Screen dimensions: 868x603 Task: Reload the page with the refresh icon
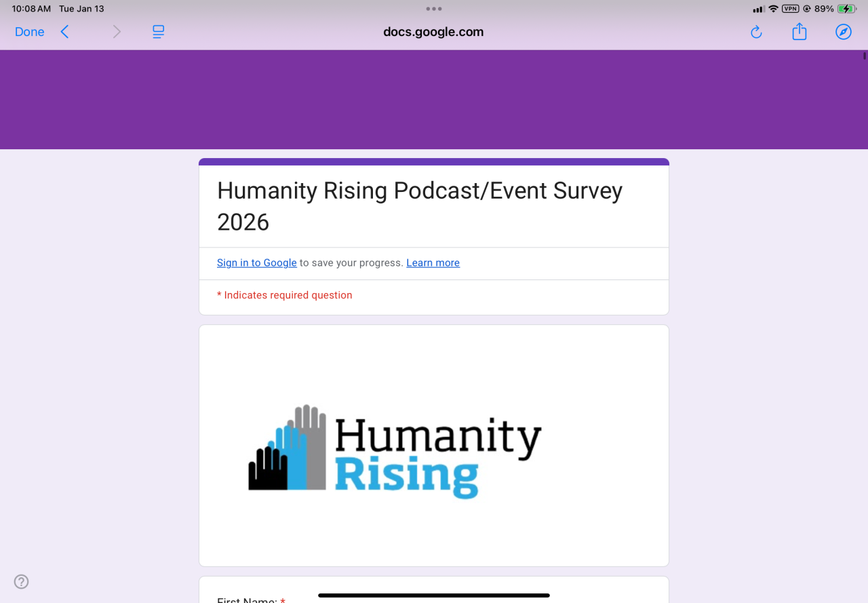[756, 32]
